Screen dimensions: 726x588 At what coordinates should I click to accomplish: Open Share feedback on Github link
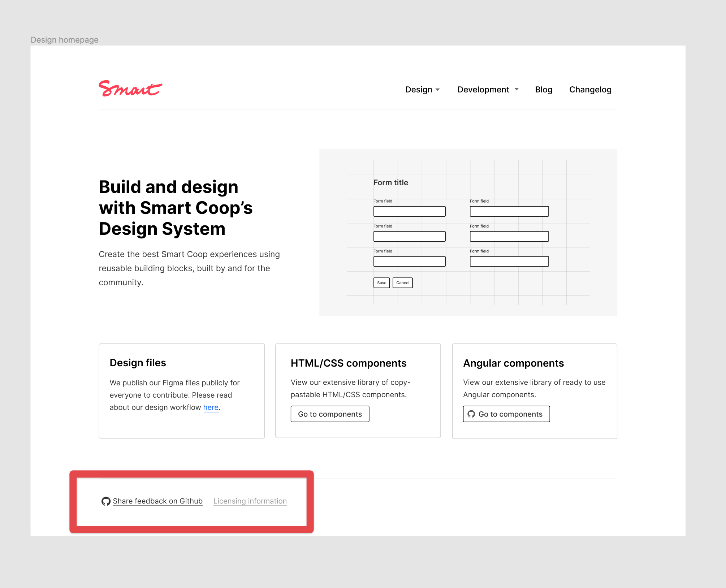(157, 501)
